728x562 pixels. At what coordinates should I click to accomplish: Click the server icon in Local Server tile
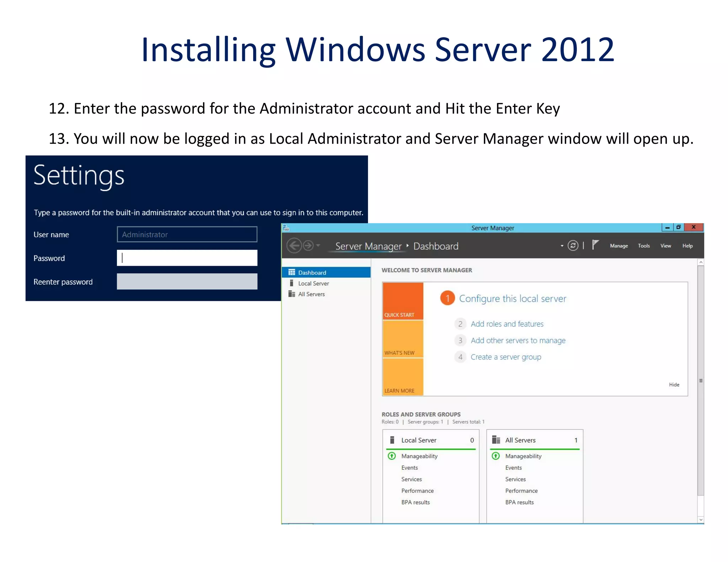click(x=392, y=440)
